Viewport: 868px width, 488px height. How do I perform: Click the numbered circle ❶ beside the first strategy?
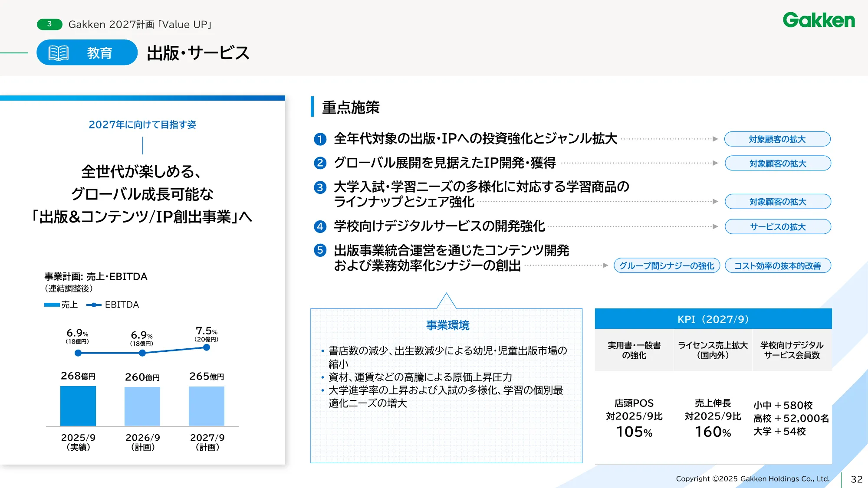tap(320, 139)
